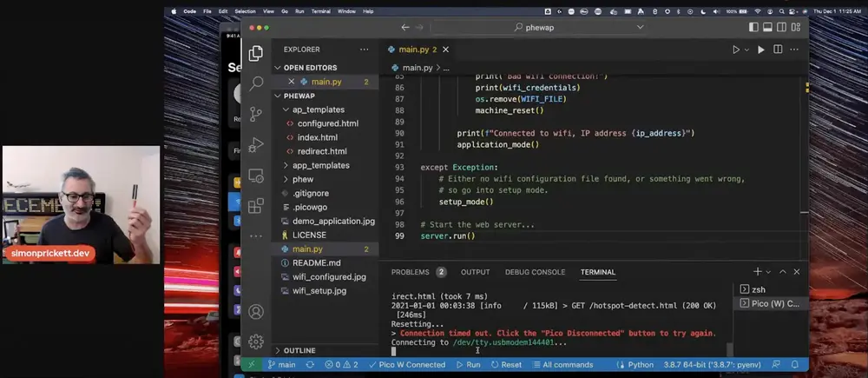Open index.html in the explorer
The width and height of the screenshot is (868, 378).
[317, 137]
